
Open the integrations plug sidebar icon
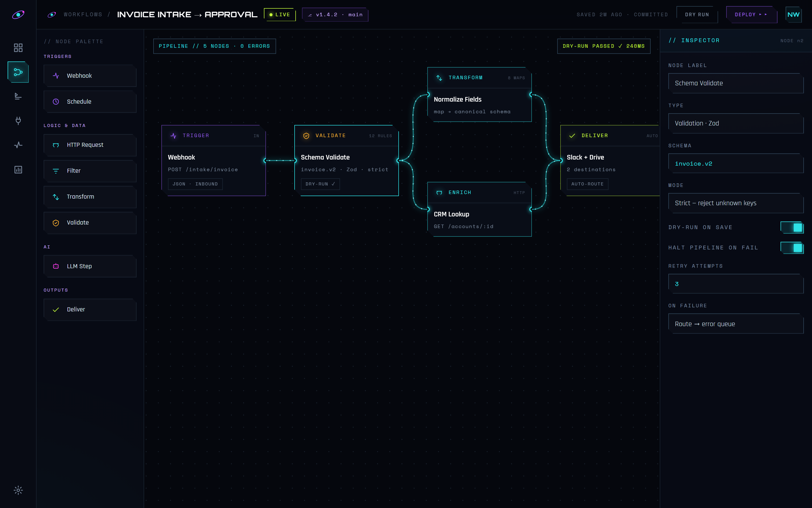click(18, 121)
